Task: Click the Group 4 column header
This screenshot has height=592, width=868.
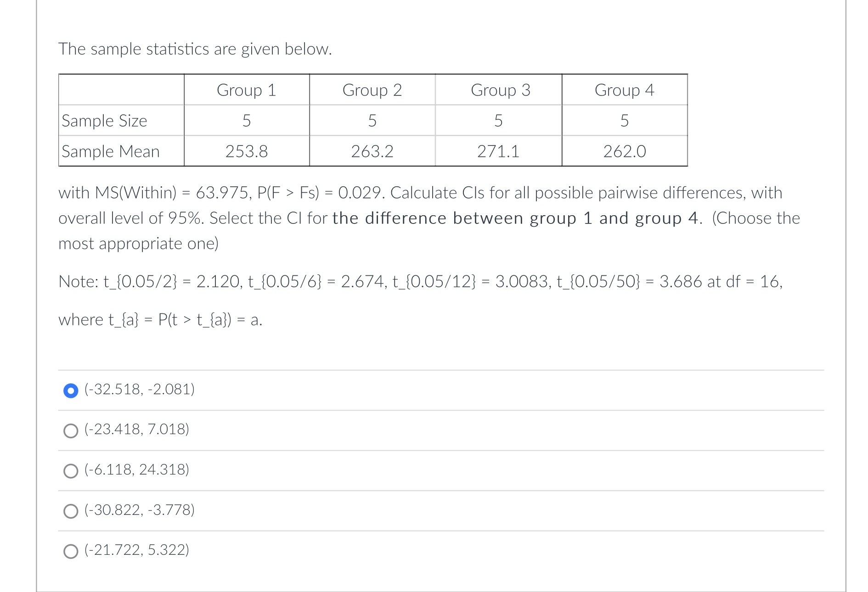Action: point(625,90)
